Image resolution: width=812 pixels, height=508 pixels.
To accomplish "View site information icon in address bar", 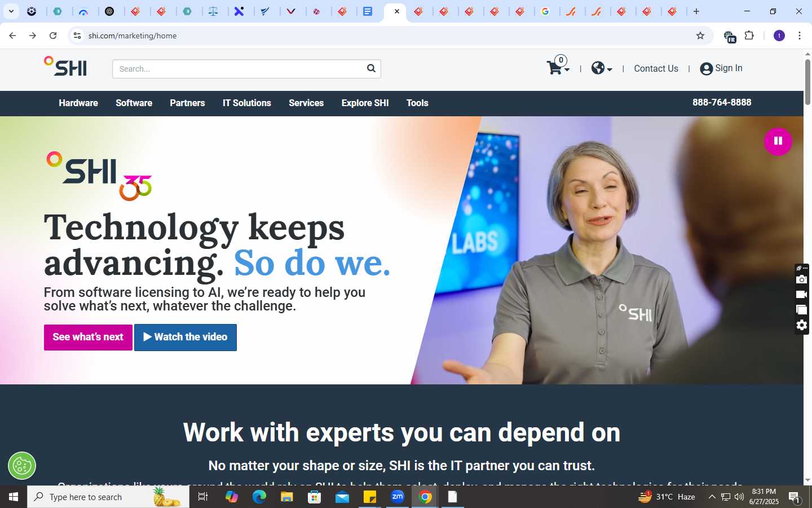I will pos(77,36).
